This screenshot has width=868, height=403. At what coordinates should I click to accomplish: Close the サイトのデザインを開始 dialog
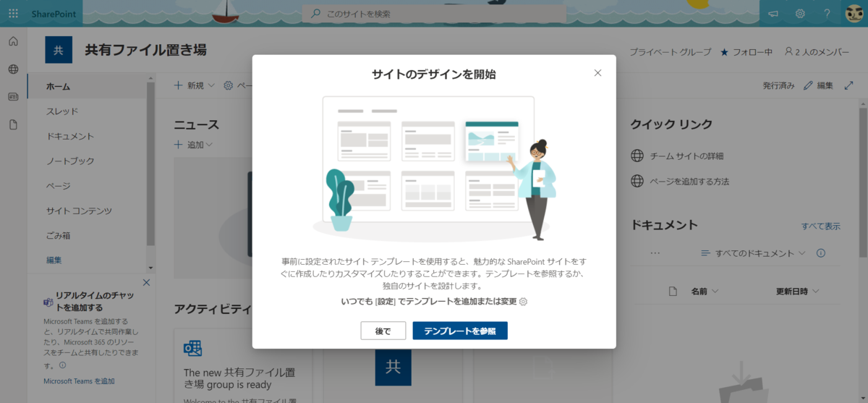[x=597, y=73]
